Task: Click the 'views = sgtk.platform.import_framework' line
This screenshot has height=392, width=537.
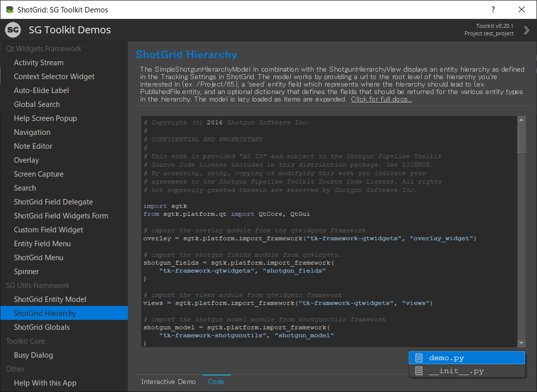Action: click(x=288, y=303)
